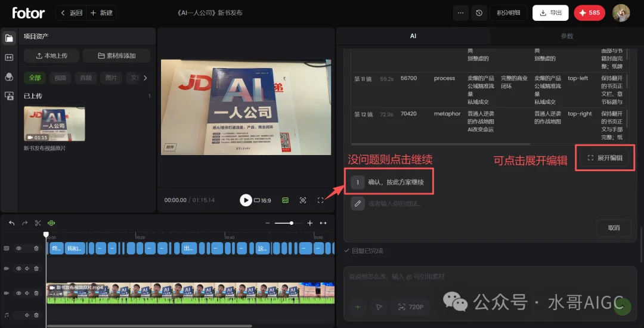This screenshot has width=644, height=328.
Task: Open the project assets folder panel
Action: (9, 38)
